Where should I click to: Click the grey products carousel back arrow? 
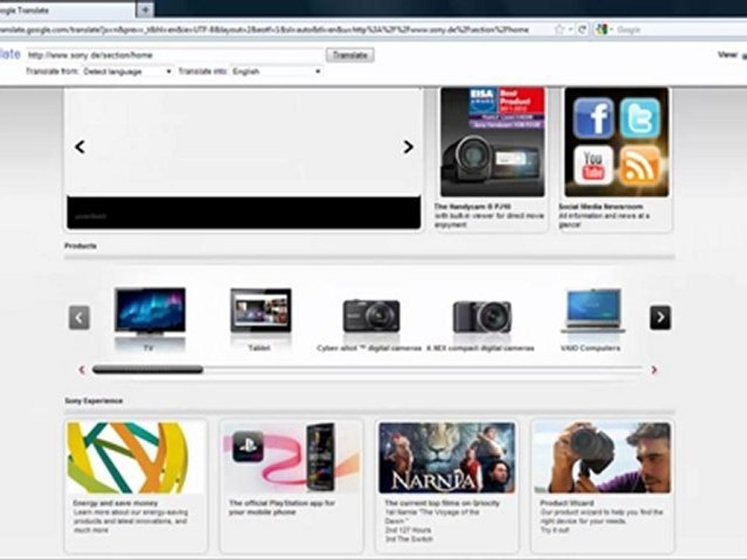pyautogui.click(x=79, y=317)
